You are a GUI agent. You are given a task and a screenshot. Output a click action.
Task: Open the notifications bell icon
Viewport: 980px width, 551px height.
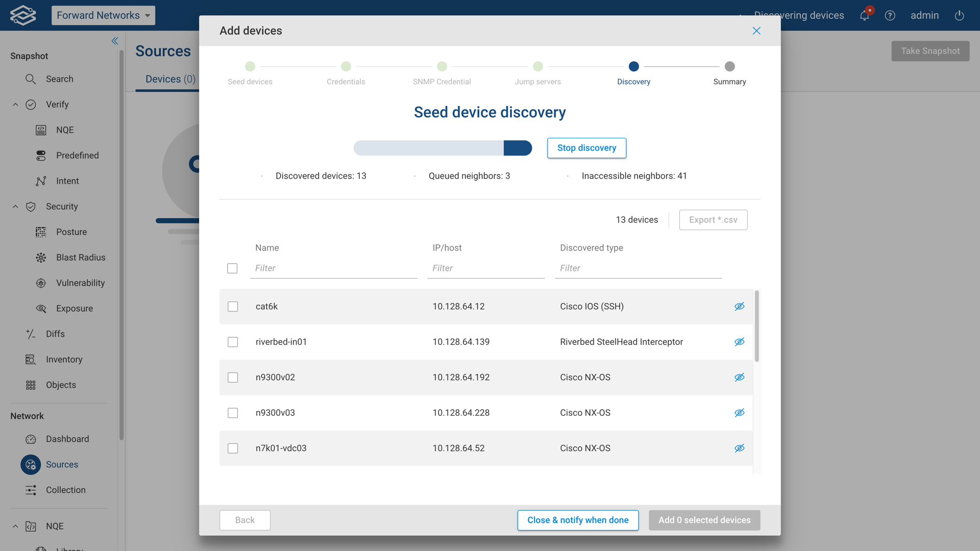[x=864, y=15]
